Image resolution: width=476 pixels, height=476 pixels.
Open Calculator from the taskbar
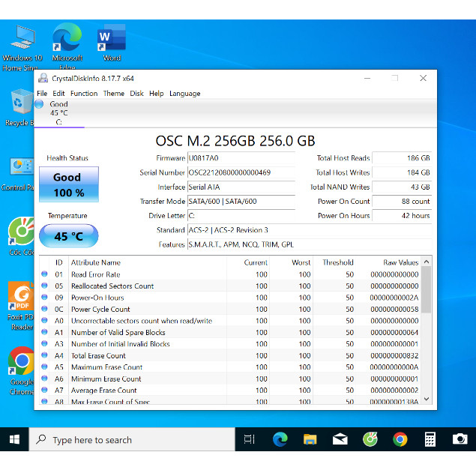click(430, 439)
